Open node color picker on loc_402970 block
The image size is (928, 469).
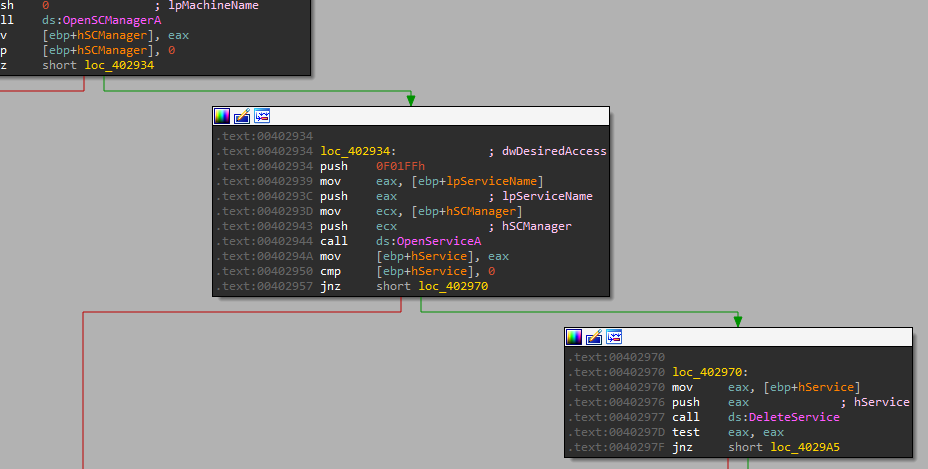coord(574,337)
